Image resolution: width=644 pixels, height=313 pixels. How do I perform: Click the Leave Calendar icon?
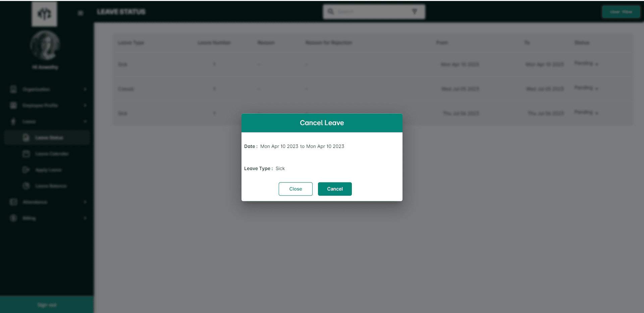pyautogui.click(x=26, y=154)
